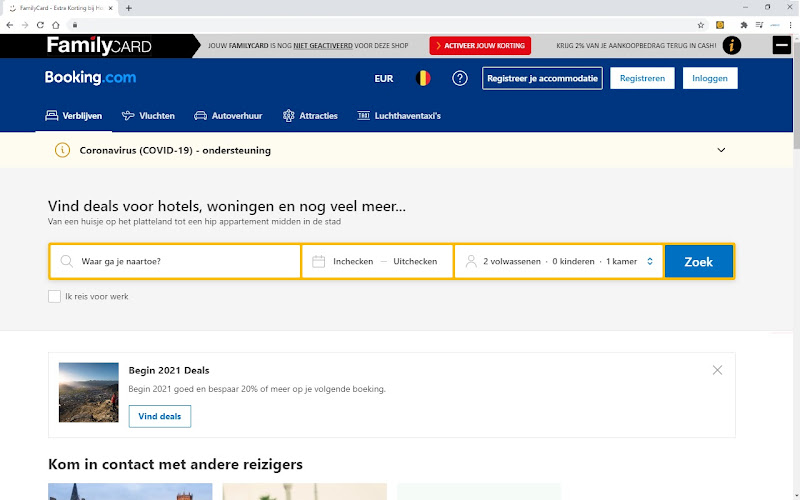This screenshot has width=800, height=500.
Task: Open the EUR currency selector
Action: point(384,79)
